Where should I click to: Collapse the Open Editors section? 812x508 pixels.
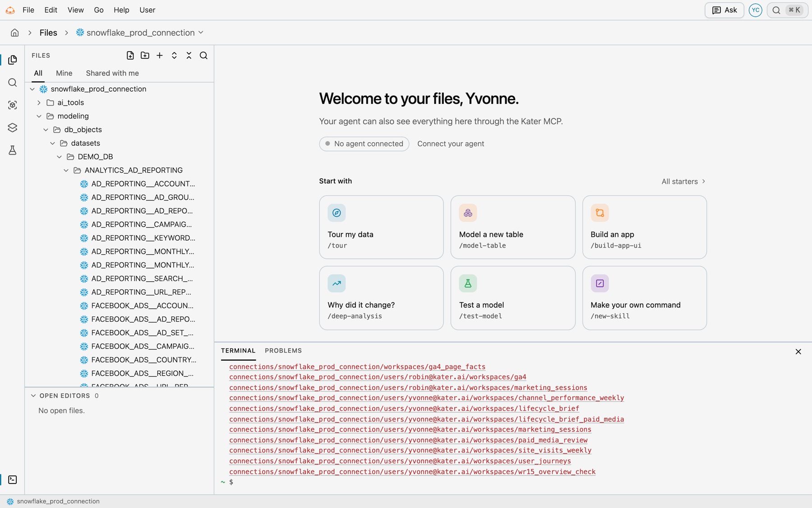33,396
